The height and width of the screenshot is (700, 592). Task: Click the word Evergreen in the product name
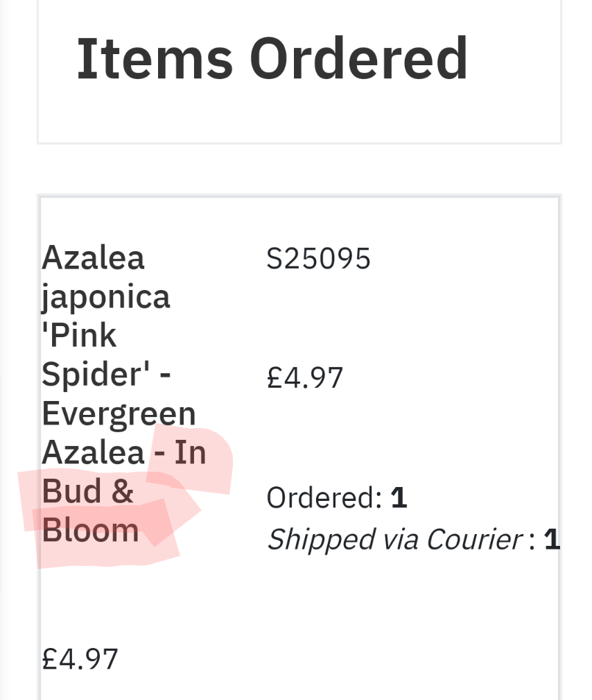(119, 414)
